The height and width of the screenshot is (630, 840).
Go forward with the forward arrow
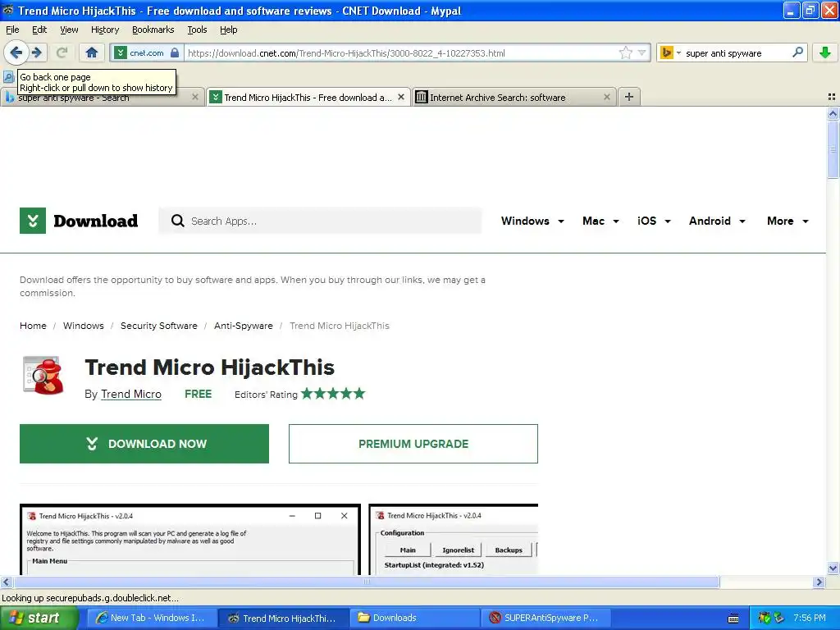36,52
